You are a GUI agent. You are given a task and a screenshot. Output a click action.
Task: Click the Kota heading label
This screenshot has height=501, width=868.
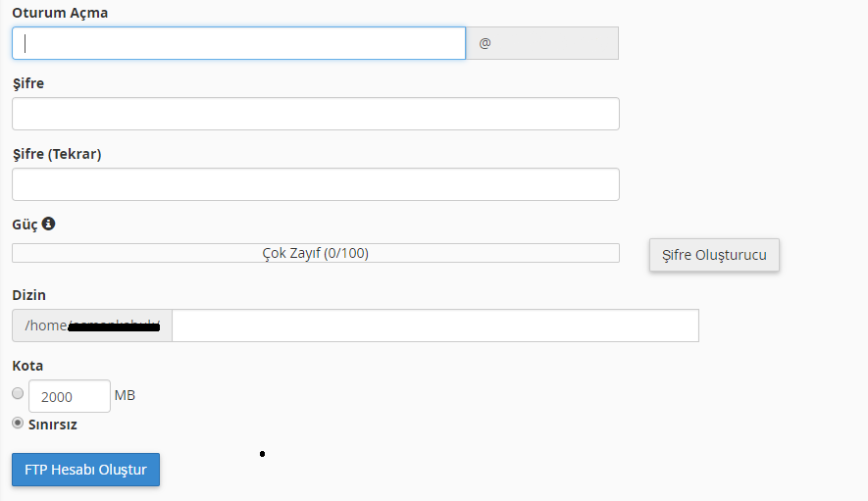[27, 366]
